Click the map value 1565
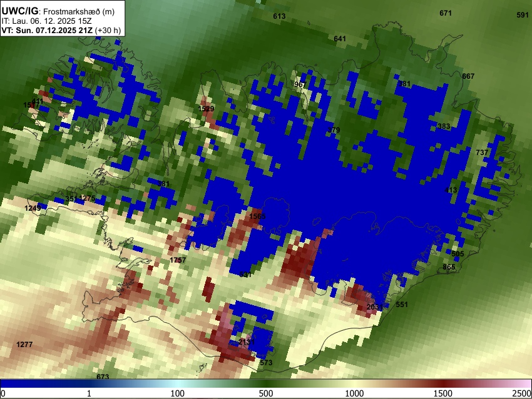 tap(257, 216)
